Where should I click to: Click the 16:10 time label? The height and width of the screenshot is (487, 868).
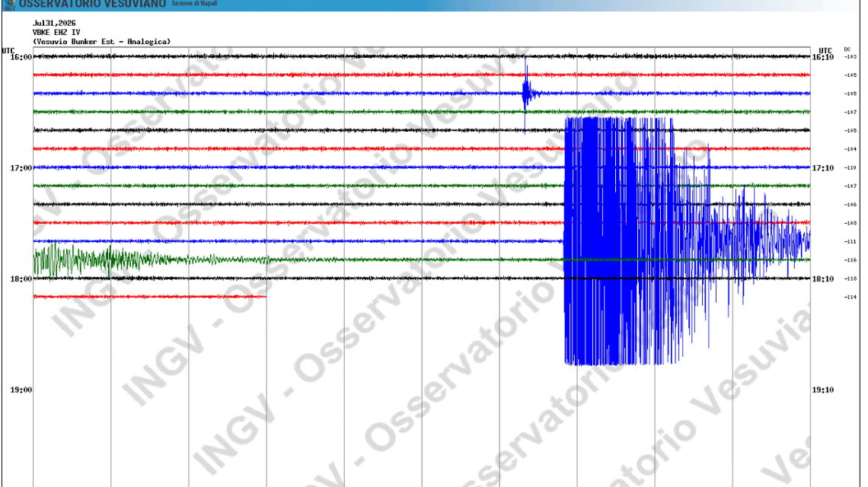tap(823, 57)
